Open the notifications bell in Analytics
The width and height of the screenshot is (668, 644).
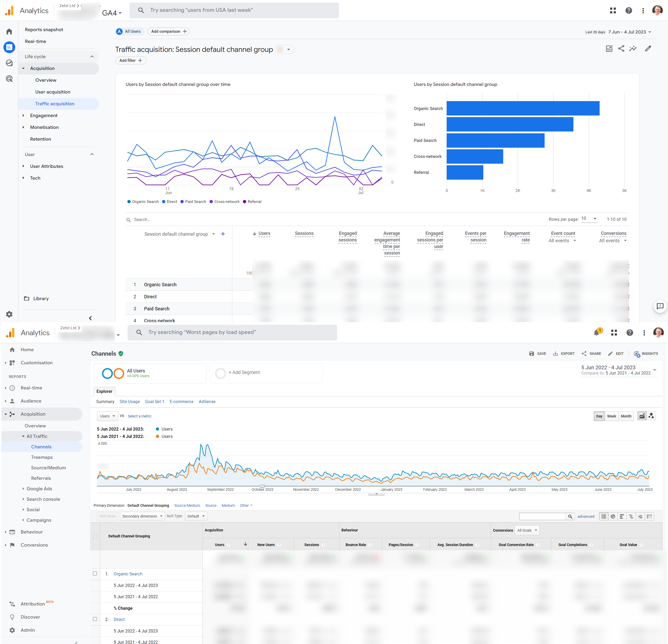pyautogui.click(x=596, y=333)
